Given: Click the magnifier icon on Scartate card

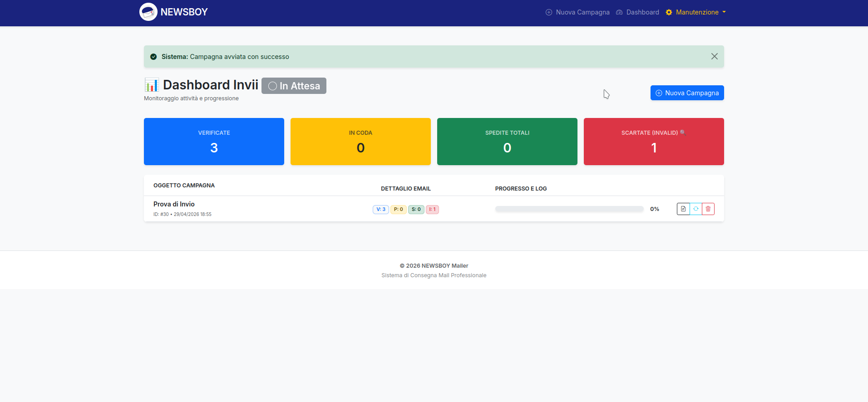Looking at the screenshot, I should tap(683, 132).
